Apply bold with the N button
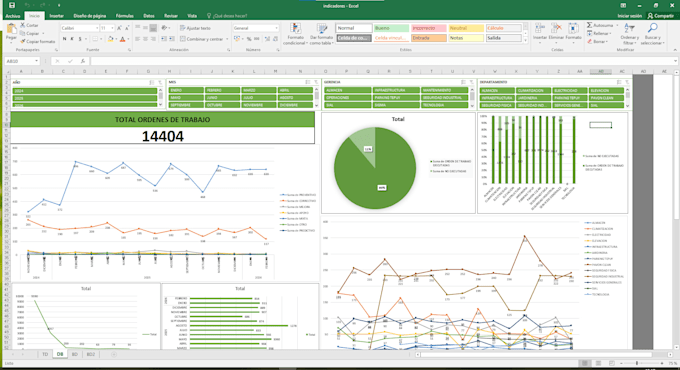This screenshot has height=370, width=680. [x=65, y=39]
